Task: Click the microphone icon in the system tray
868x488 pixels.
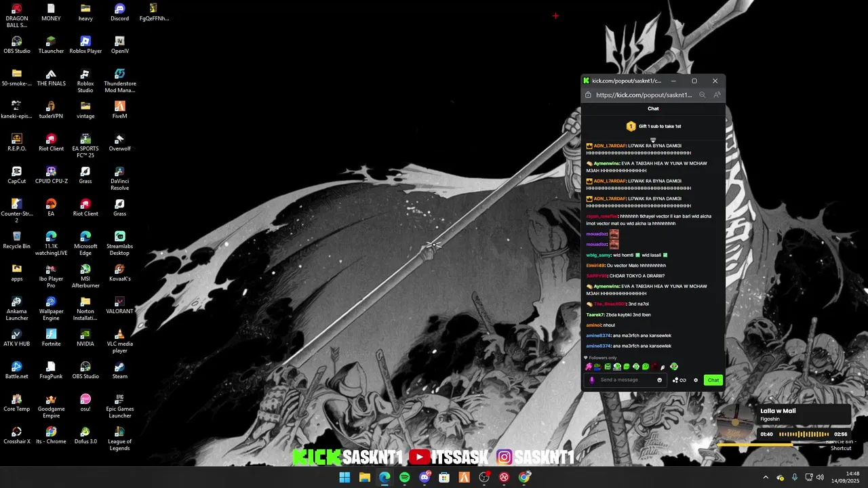Action: click(794, 477)
